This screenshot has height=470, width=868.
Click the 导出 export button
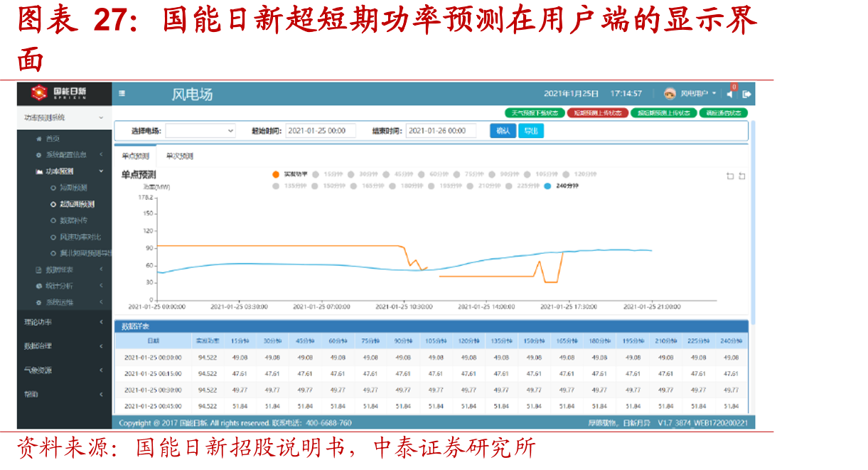pos(531,131)
